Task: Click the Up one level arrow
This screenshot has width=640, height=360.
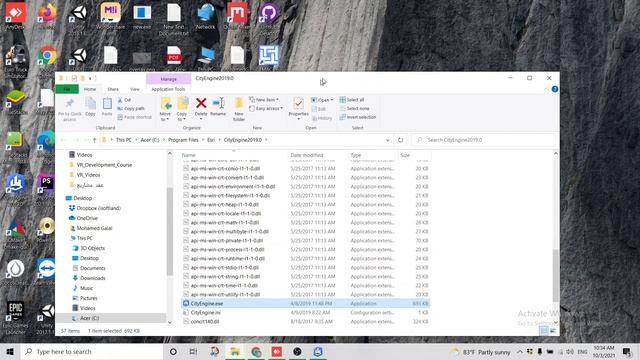Action: [94, 140]
